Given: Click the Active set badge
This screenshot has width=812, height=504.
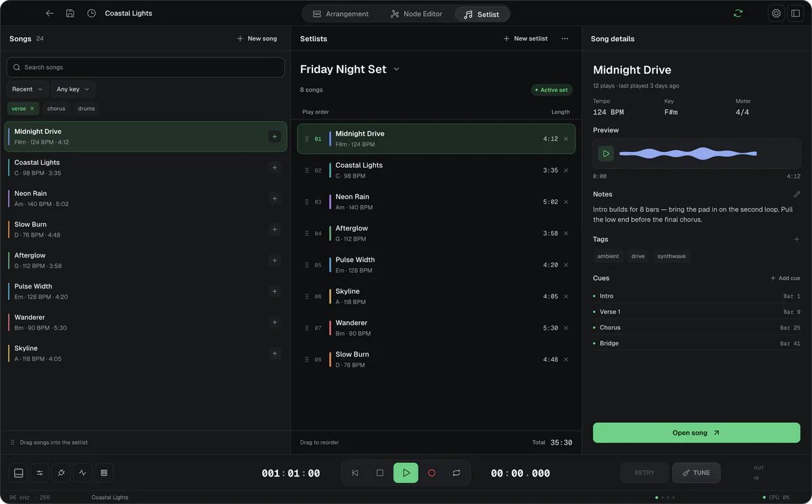Looking at the screenshot, I should tap(552, 90).
